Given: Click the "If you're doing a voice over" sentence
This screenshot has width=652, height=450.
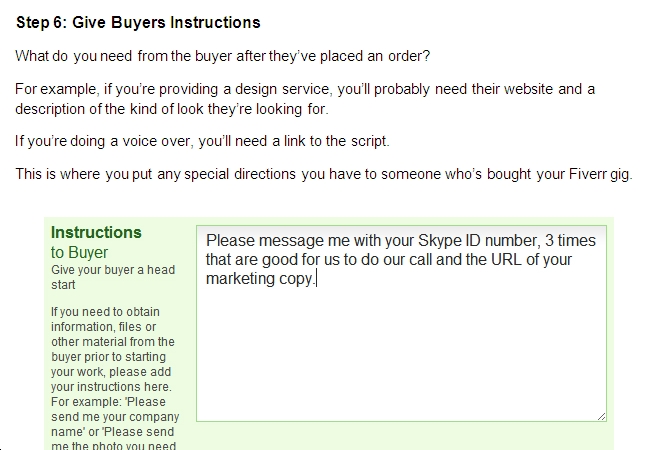Looking at the screenshot, I should (202, 141).
